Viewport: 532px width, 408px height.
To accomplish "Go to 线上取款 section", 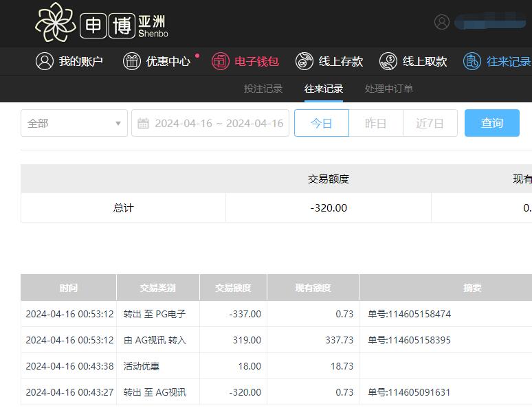I will 413,61.
